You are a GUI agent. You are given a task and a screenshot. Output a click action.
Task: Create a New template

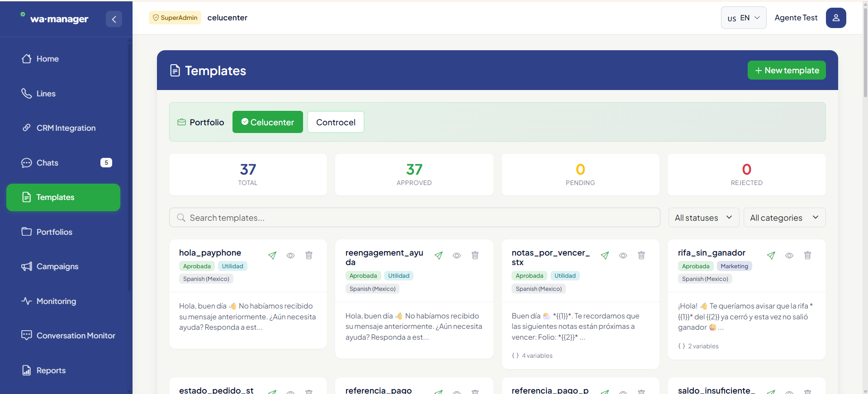(787, 70)
